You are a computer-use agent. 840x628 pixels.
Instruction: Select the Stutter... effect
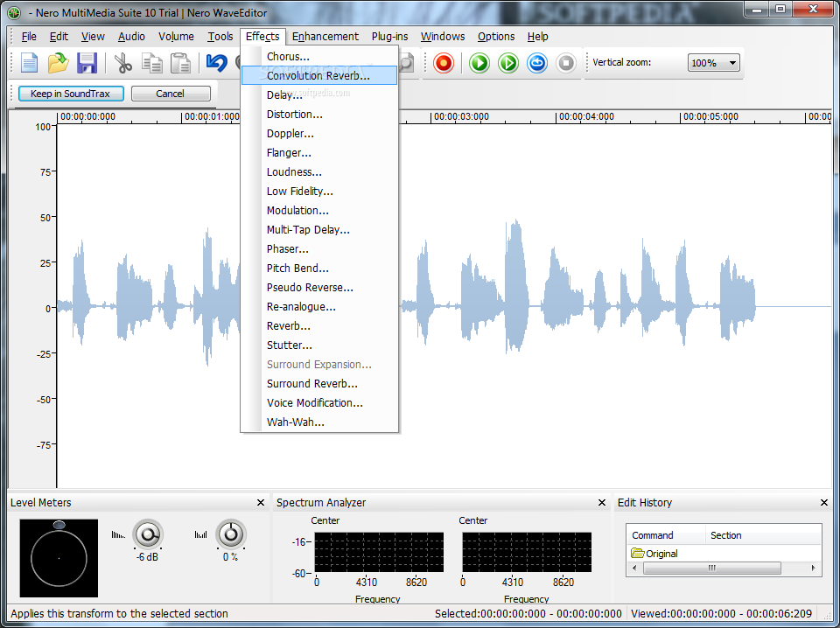coord(319,345)
